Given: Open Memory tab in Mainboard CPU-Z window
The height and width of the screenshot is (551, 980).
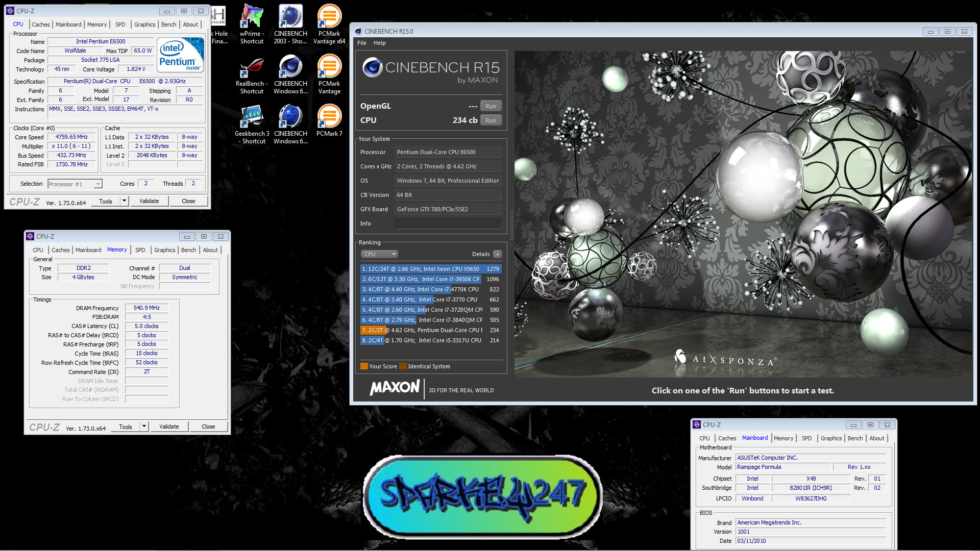Looking at the screenshot, I should (x=783, y=438).
